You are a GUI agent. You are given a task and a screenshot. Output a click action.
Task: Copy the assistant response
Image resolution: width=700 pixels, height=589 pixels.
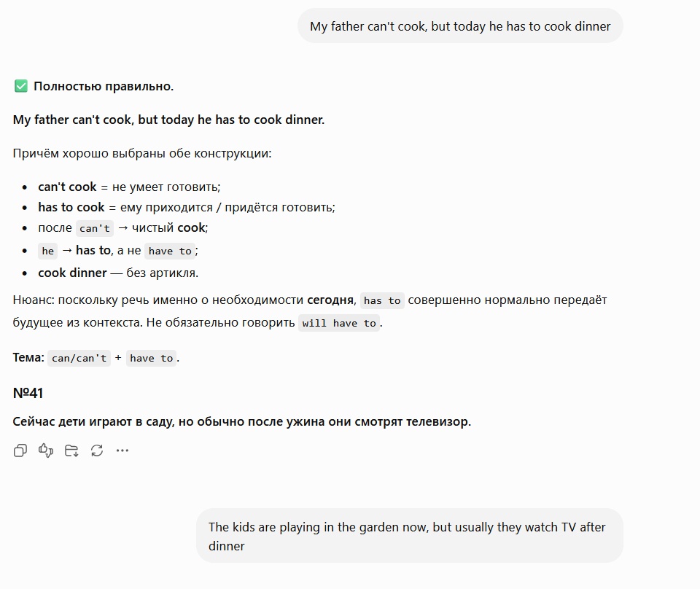click(x=20, y=450)
